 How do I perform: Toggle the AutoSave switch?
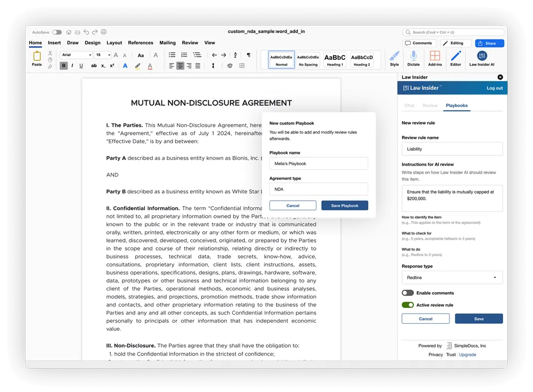coord(57,32)
